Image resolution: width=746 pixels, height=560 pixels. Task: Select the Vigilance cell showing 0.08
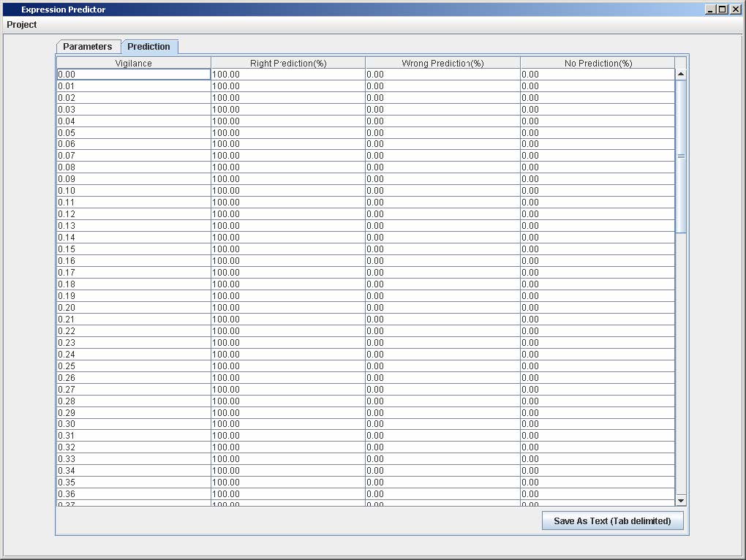(x=134, y=168)
